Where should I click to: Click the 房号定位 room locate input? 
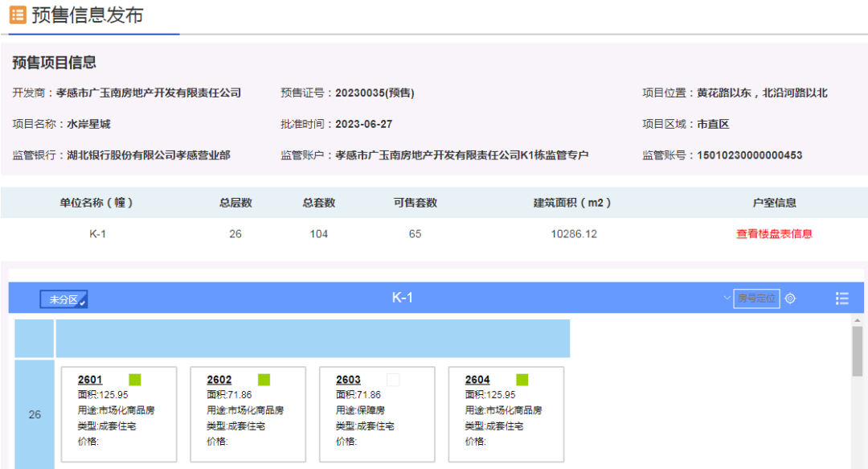click(x=756, y=298)
